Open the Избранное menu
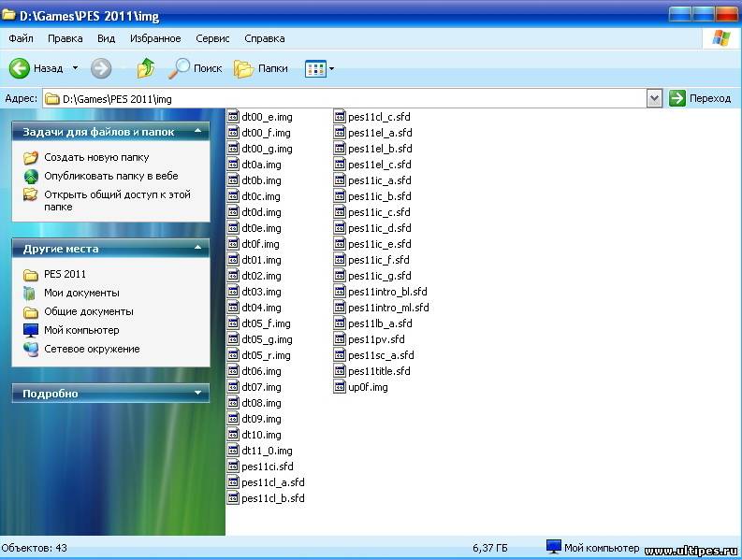 click(155, 38)
